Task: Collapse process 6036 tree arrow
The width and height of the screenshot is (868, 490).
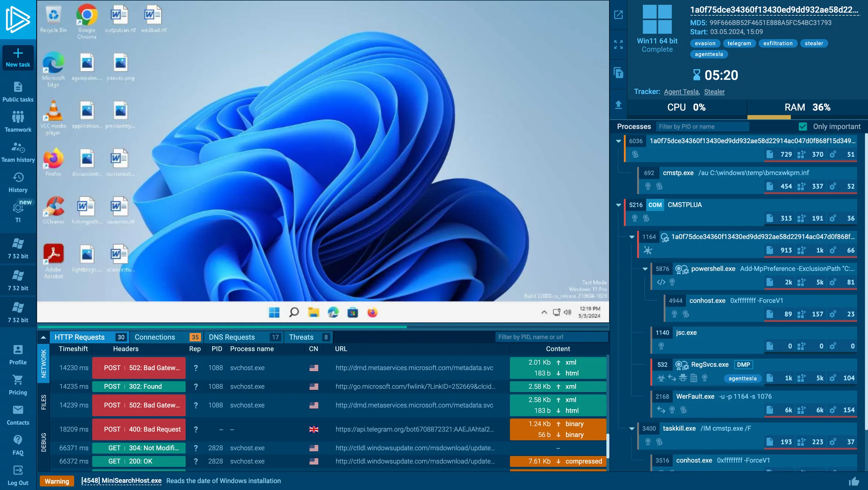Action: pos(618,141)
